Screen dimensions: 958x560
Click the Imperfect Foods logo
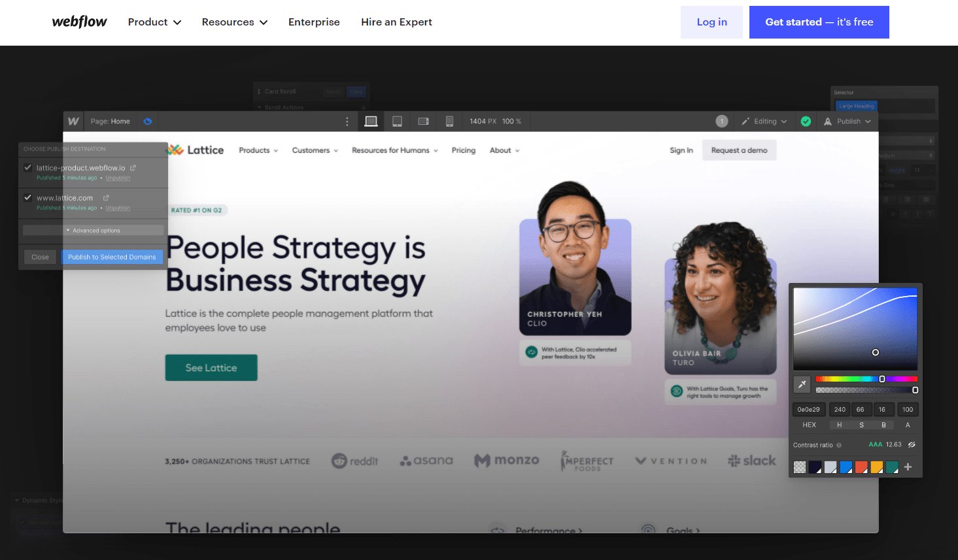click(587, 461)
